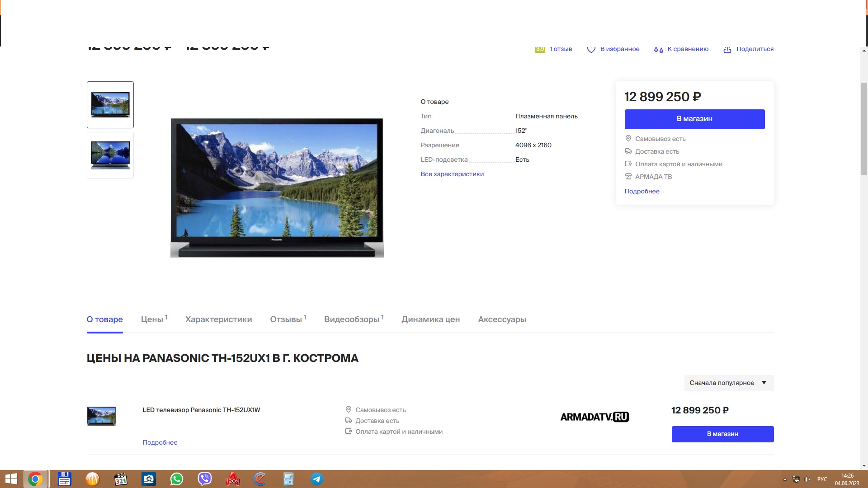Image resolution: width=868 pixels, height=488 pixels.
Task: Open Viber from the taskbar
Action: point(205,479)
